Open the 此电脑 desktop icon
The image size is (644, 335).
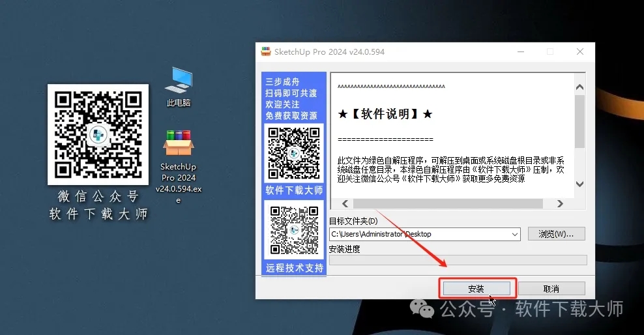click(178, 87)
